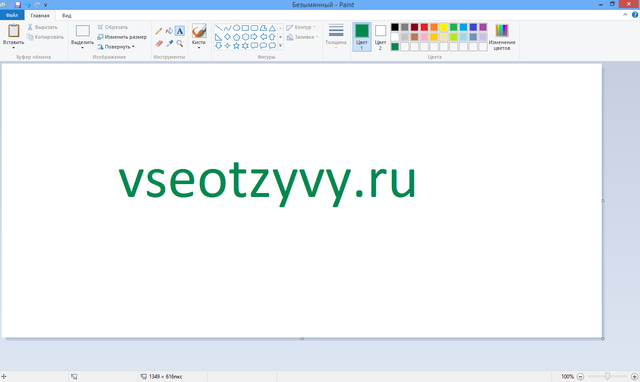This screenshot has height=382, width=640.
Task: Click the 1349 × 616пкс size readout
Action: (165, 376)
